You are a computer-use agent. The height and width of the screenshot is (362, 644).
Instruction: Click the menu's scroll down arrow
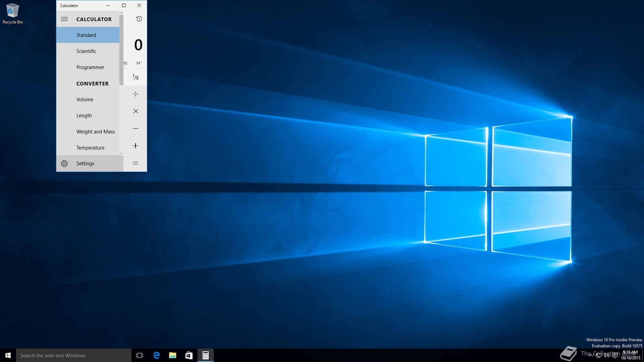121,154
